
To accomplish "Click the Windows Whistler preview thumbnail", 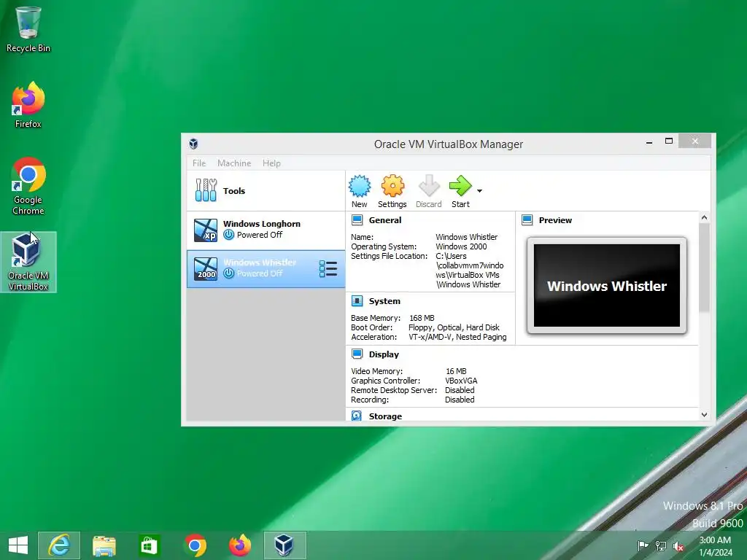I will [606, 285].
